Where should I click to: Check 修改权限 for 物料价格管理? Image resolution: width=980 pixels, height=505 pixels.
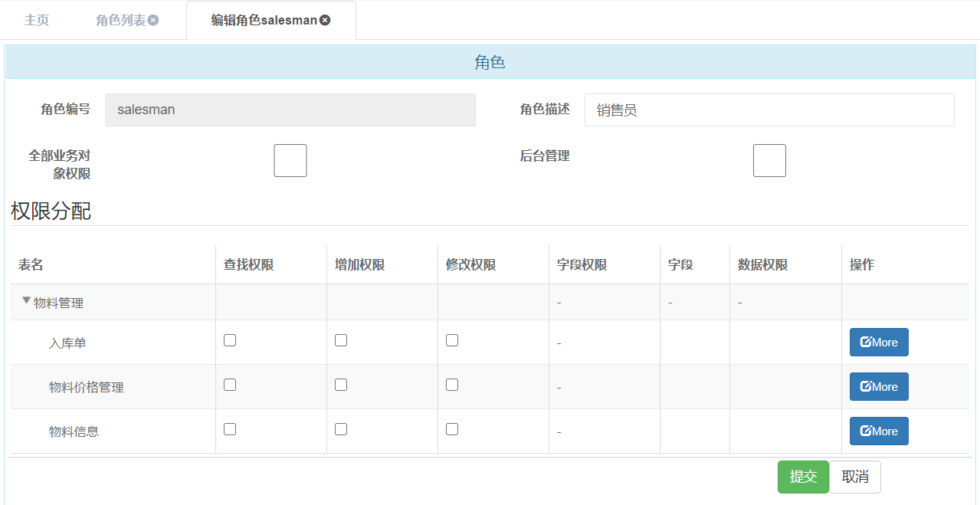point(452,385)
